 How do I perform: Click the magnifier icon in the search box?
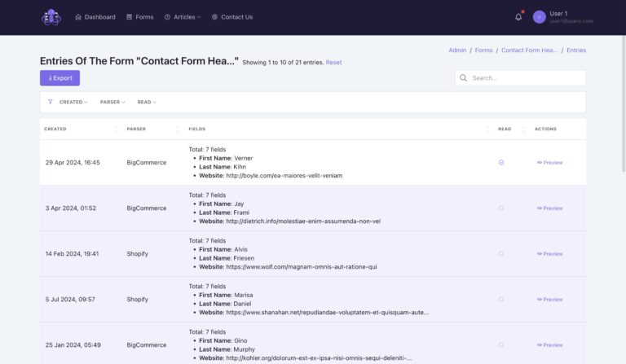pos(464,78)
